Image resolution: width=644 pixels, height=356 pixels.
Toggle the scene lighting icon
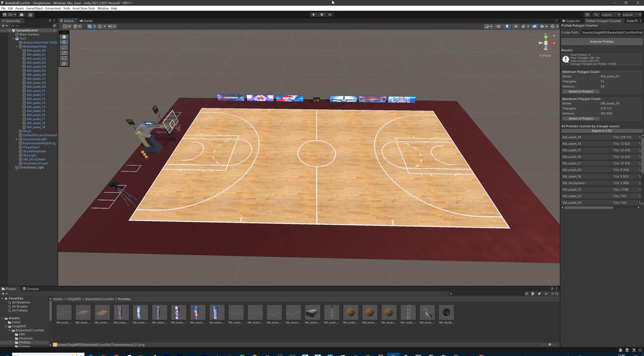[x=507, y=26]
